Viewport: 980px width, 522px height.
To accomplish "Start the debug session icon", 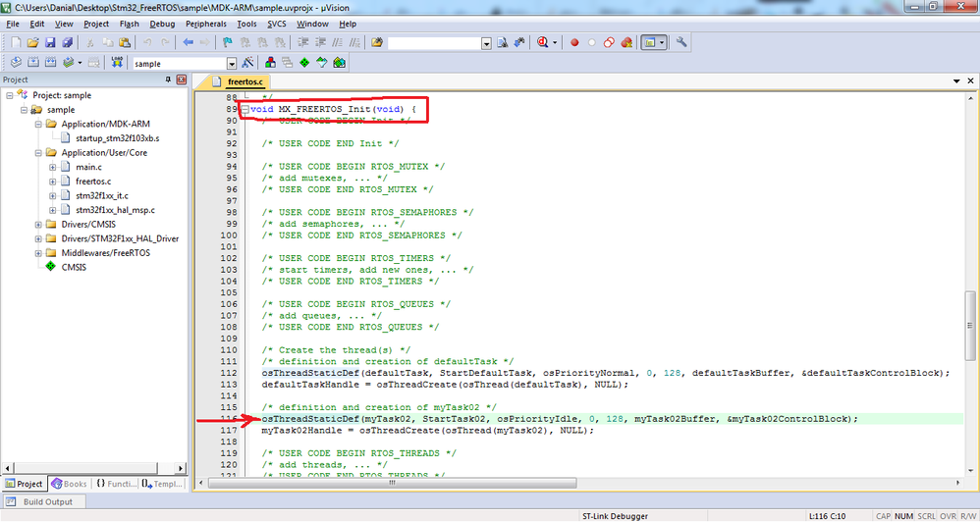I will coord(541,42).
